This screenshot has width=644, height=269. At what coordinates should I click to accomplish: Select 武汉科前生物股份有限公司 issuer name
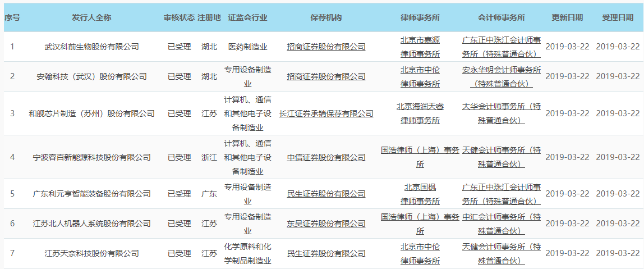(x=91, y=47)
